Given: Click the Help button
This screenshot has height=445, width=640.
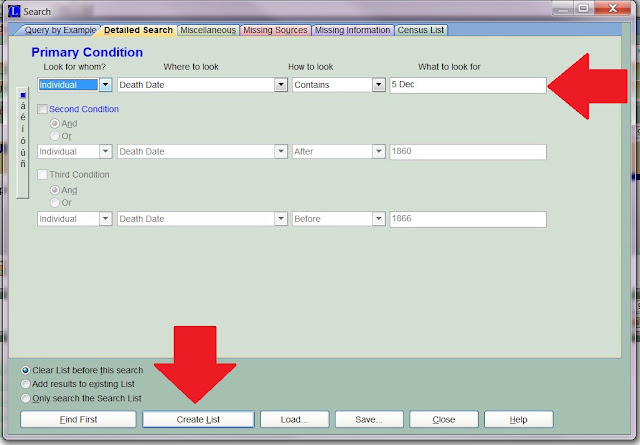Looking at the screenshot, I should [x=518, y=419].
